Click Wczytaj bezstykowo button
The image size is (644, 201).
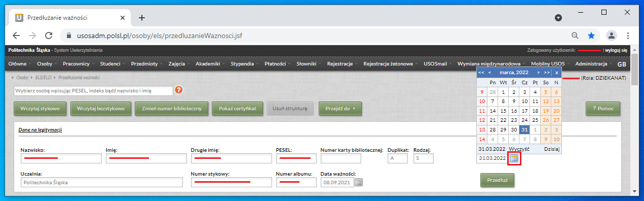(101, 109)
